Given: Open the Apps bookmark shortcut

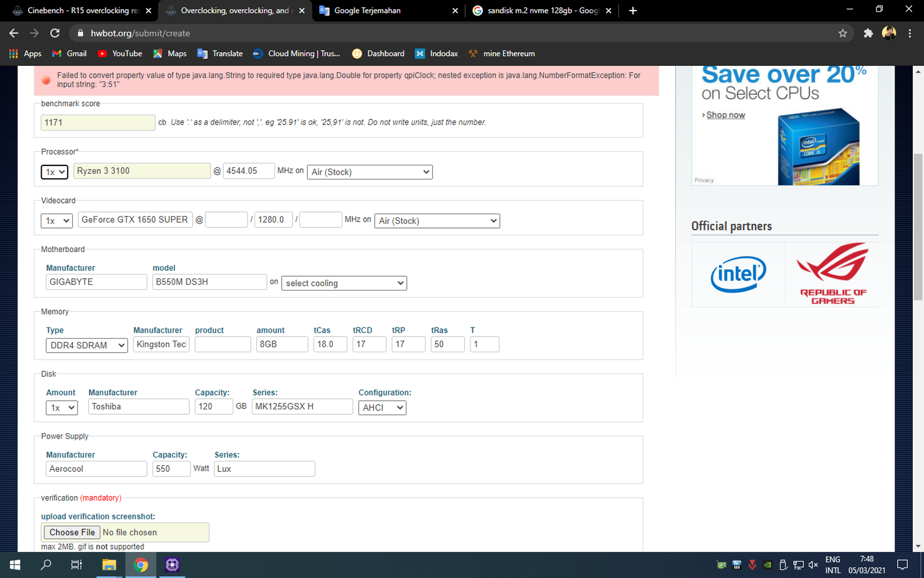Looking at the screenshot, I should [25, 54].
